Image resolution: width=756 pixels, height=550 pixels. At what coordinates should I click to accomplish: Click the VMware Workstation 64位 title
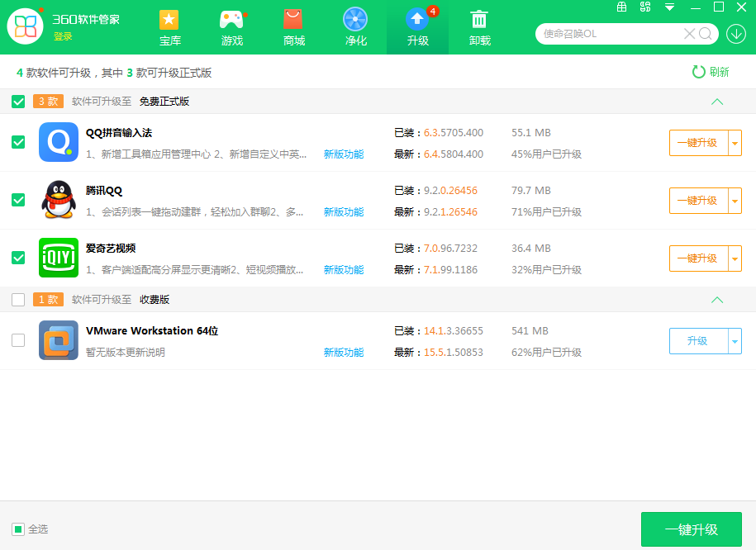point(152,331)
